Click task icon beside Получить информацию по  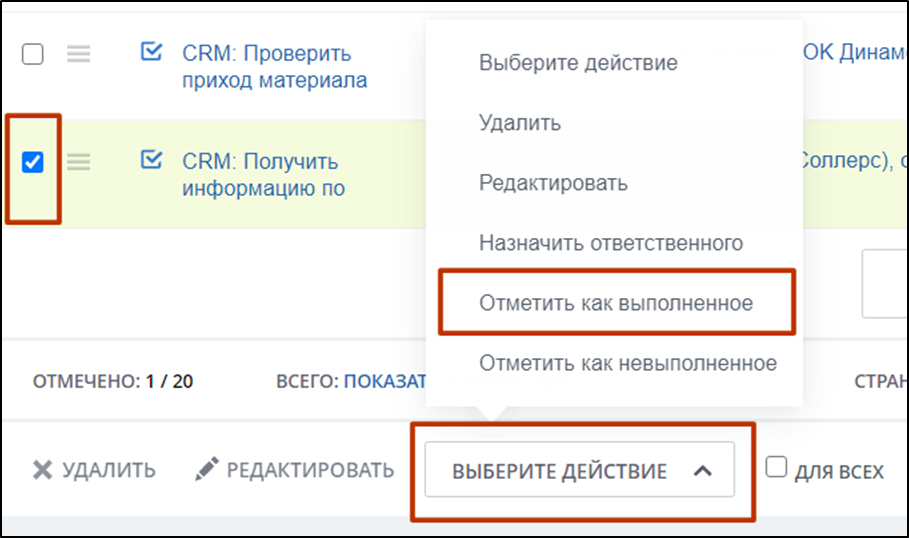151,160
